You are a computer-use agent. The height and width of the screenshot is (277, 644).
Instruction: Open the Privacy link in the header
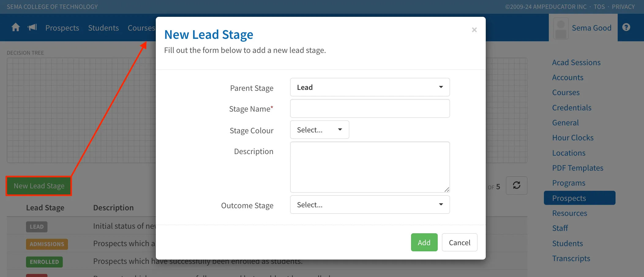click(623, 7)
